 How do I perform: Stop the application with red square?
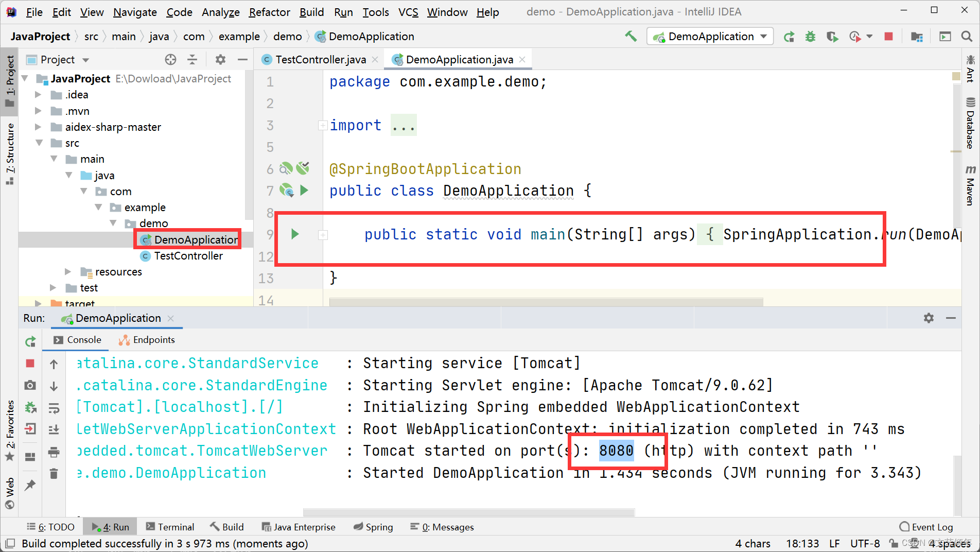(x=888, y=37)
